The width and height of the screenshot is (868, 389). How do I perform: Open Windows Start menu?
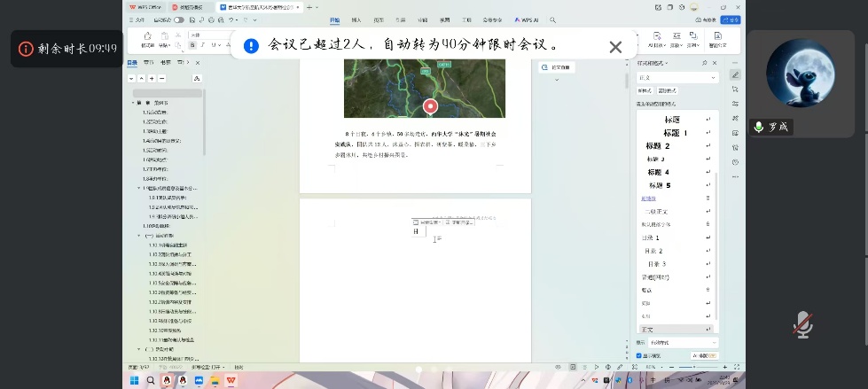point(132,380)
